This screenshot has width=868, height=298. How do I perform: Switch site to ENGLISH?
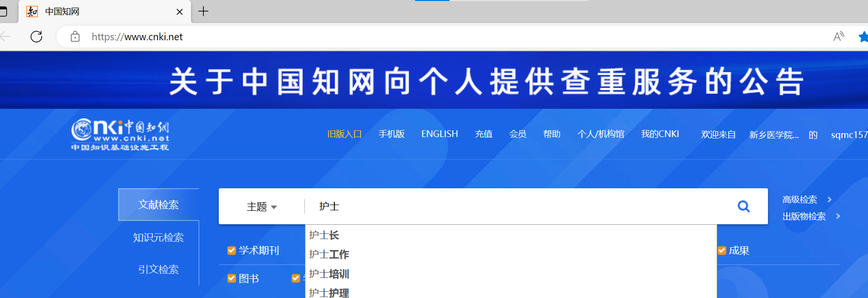click(x=440, y=134)
